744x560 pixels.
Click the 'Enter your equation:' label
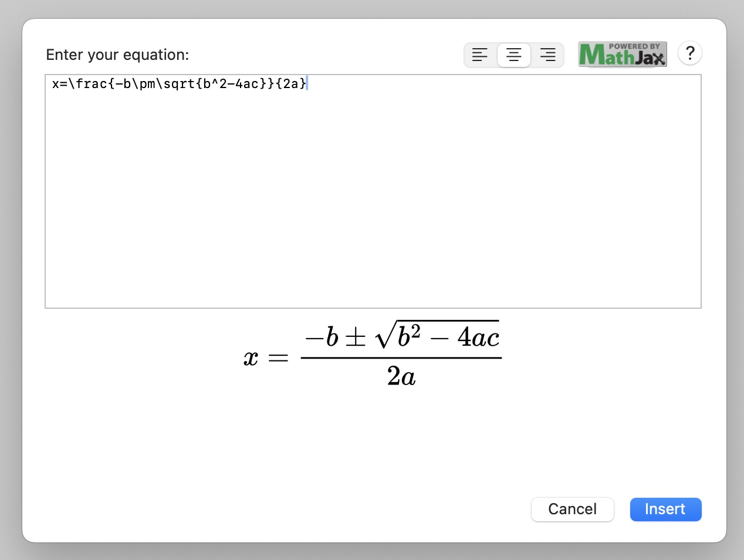117,55
